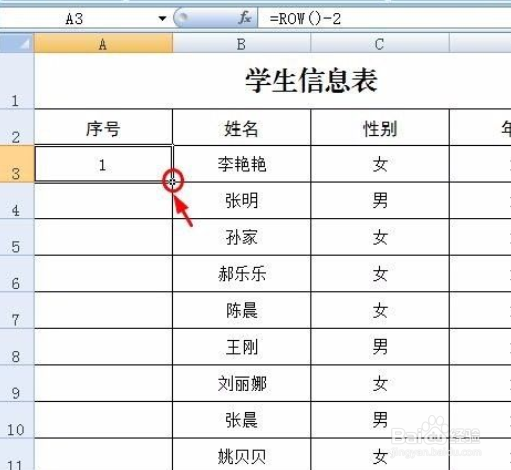
Task: Select gender cell for 张明
Action: pyautogui.click(x=380, y=201)
